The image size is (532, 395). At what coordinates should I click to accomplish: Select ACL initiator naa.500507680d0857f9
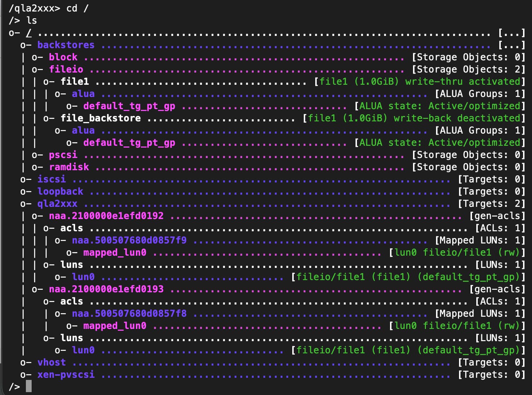click(129, 240)
